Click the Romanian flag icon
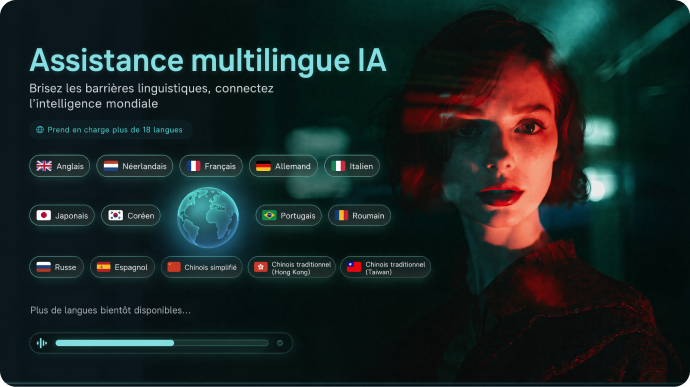This screenshot has height=387, width=690. [341, 215]
